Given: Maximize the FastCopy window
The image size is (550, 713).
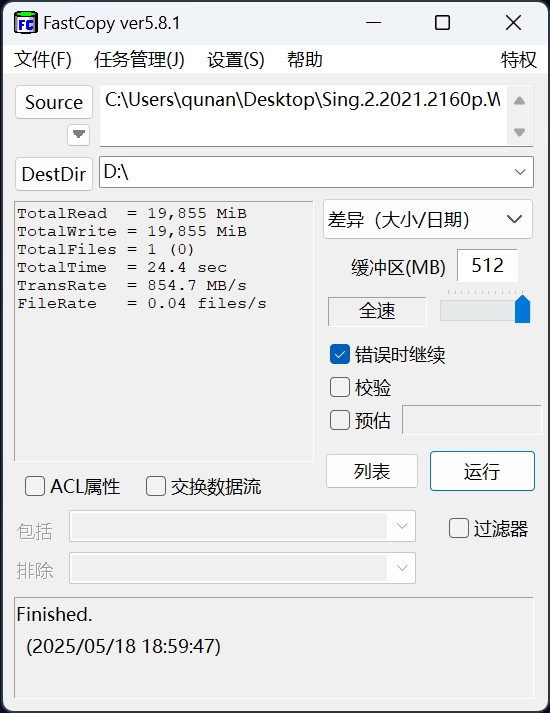Looking at the screenshot, I should tap(442, 22).
